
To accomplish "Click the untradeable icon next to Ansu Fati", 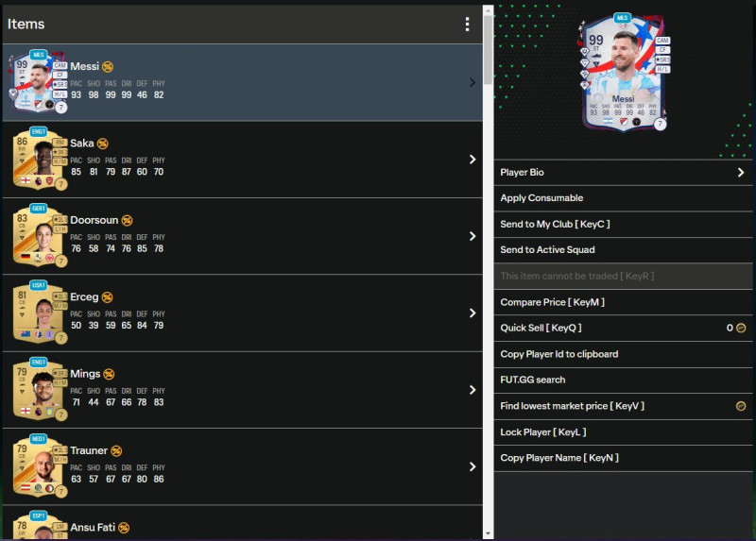I will pyautogui.click(x=124, y=528).
